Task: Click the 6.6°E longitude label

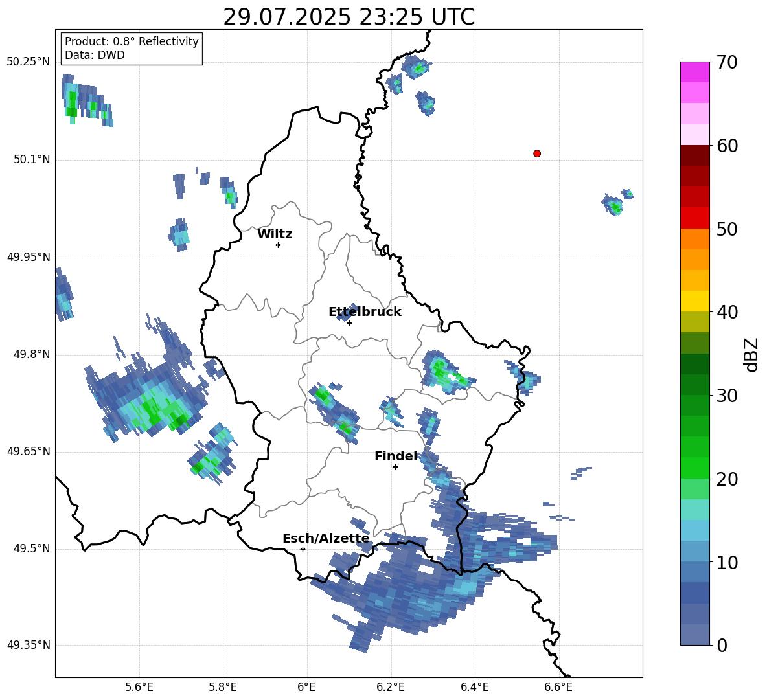Action: pyautogui.click(x=558, y=687)
